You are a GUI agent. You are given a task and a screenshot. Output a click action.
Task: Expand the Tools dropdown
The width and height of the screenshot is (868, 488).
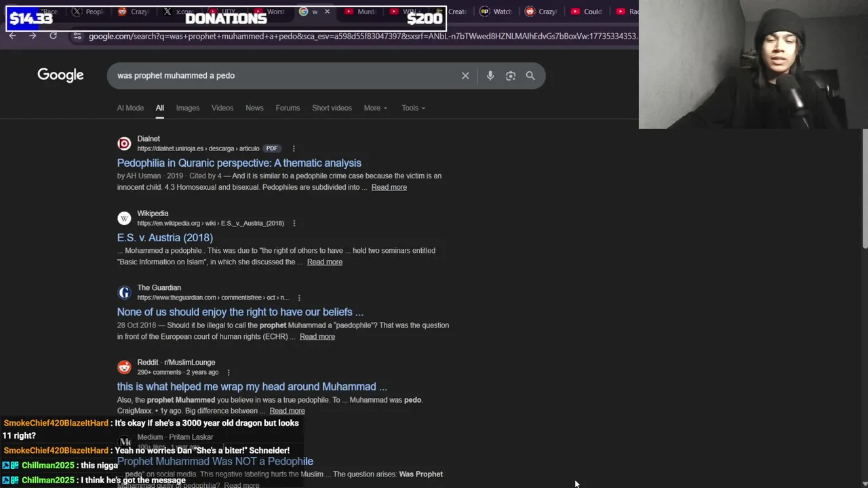[413, 108]
